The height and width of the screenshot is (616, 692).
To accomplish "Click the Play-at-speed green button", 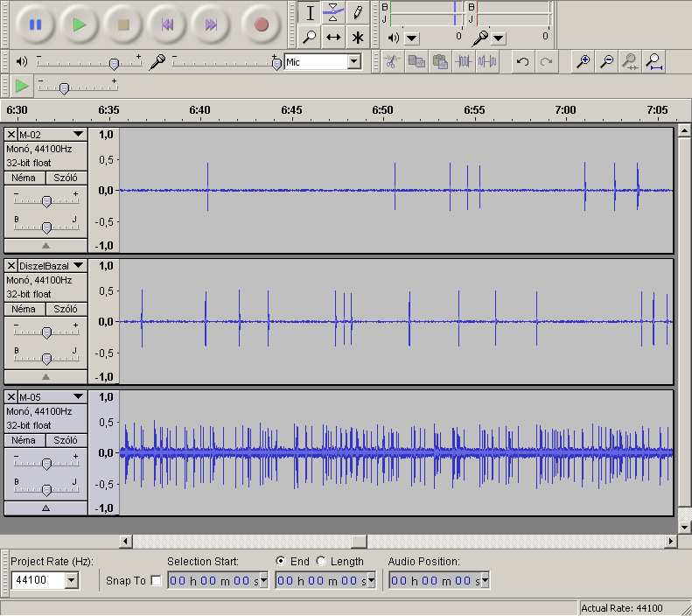I will click(21, 86).
